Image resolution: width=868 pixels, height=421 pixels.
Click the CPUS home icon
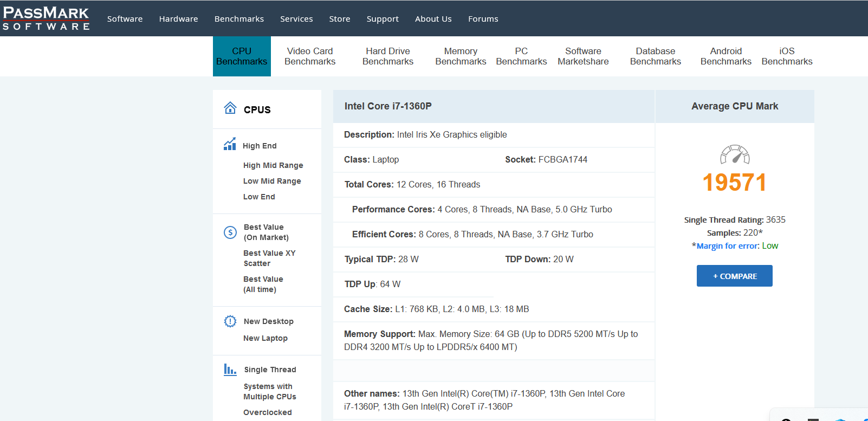coord(230,108)
